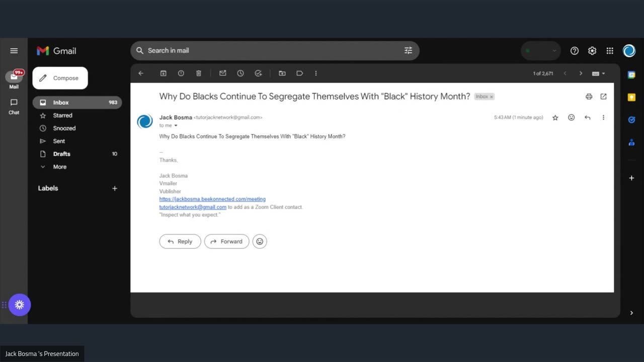644x362 pixels.
Task: Collapse the side panel with chevron
Action: (631, 313)
